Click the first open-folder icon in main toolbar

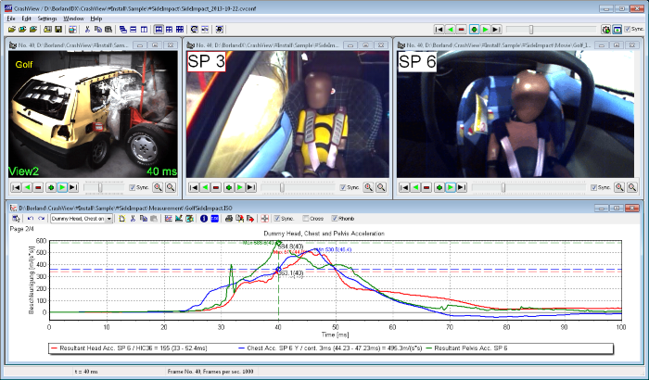coord(12,29)
